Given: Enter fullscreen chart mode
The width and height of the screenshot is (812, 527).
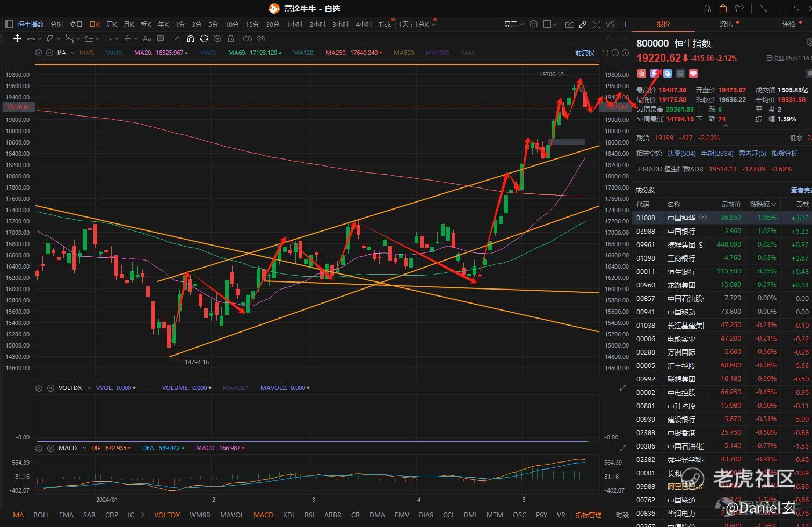Looking at the screenshot, I should click(597, 24).
